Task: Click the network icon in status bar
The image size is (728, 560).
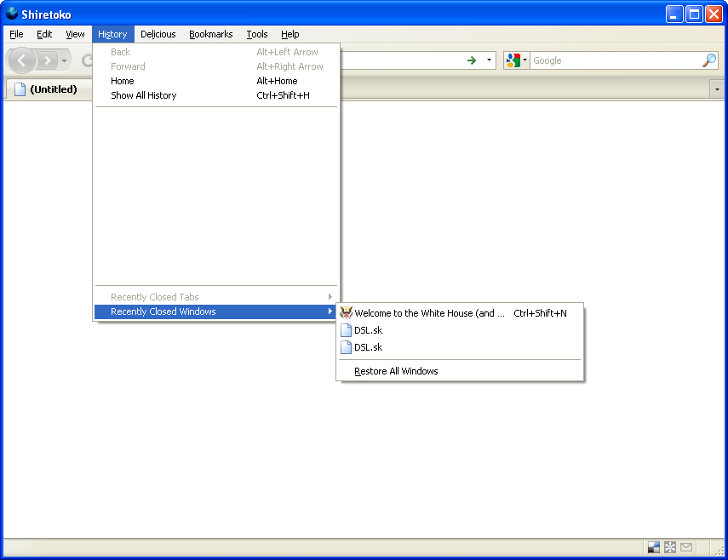Action: pyautogui.click(x=670, y=547)
